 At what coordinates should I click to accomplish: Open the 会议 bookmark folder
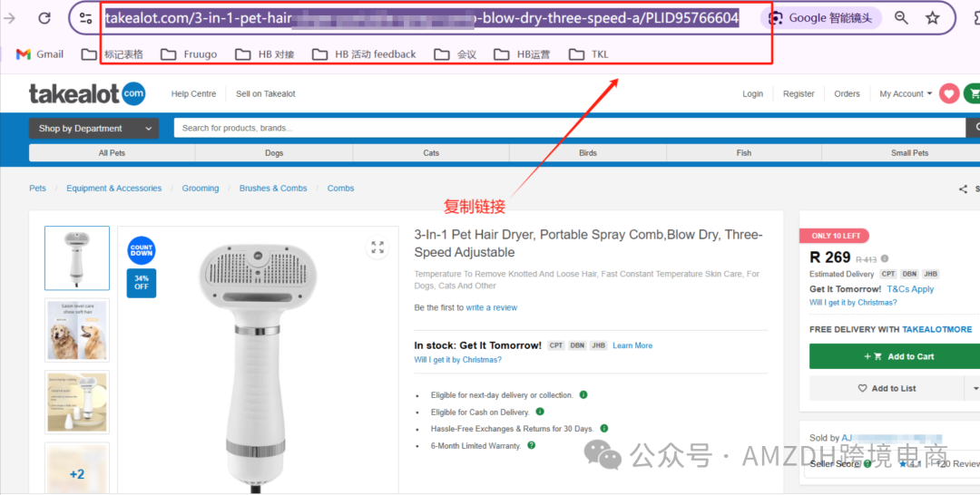455,54
